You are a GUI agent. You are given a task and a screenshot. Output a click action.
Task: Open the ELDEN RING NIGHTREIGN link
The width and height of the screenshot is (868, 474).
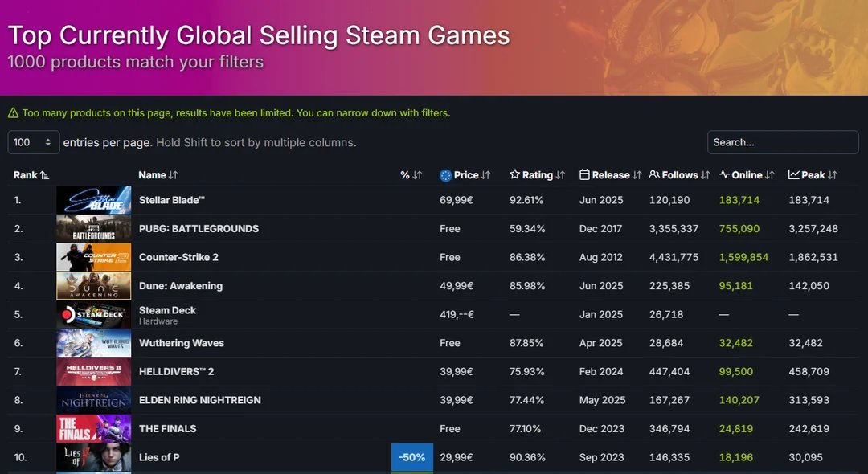coord(200,400)
